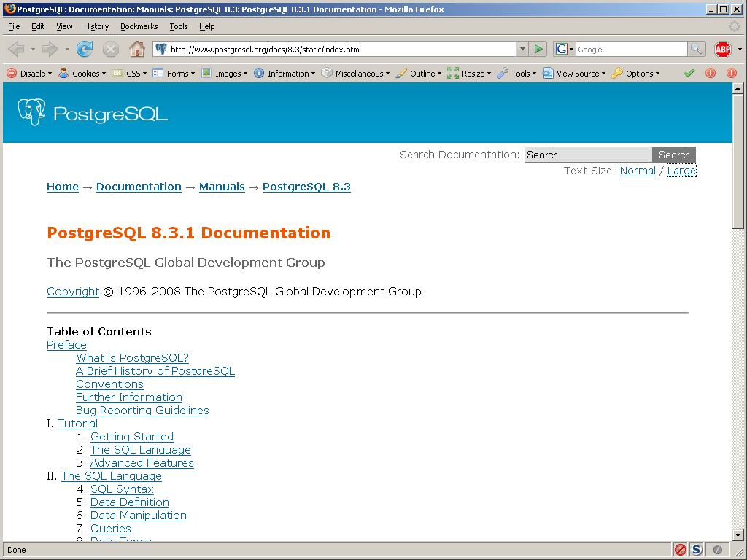Open the Options toolbar menu
Image resolution: width=747 pixels, height=560 pixels.
pos(635,74)
